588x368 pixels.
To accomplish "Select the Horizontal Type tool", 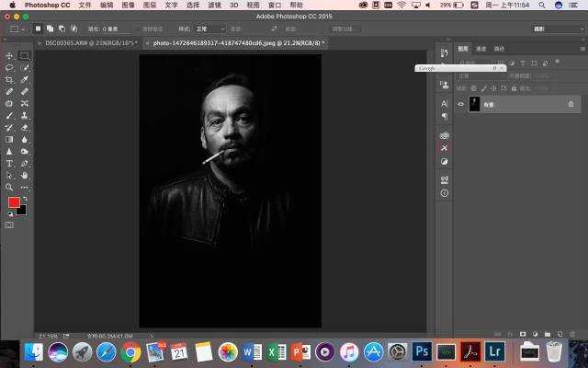I will [9, 163].
